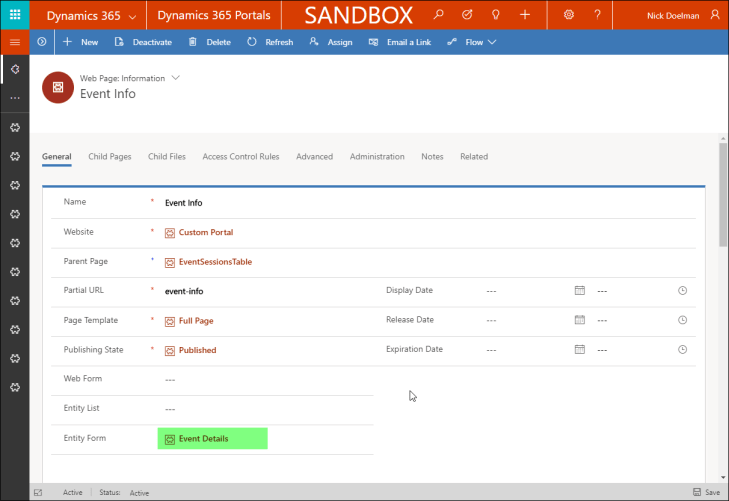Open the task flow checkmark icon

pos(467,15)
